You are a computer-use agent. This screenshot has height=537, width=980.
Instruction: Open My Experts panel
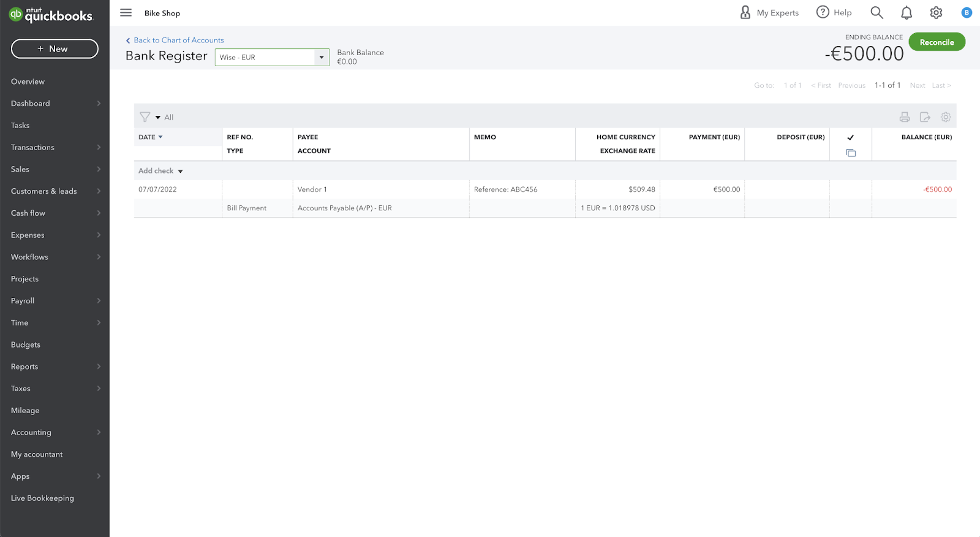tap(769, 12)
